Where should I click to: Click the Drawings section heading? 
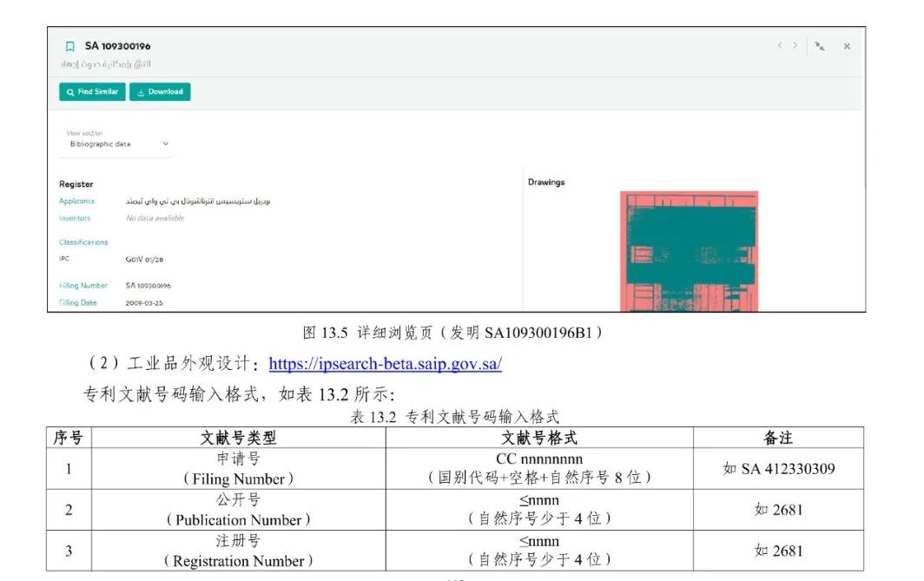[546, 182]
